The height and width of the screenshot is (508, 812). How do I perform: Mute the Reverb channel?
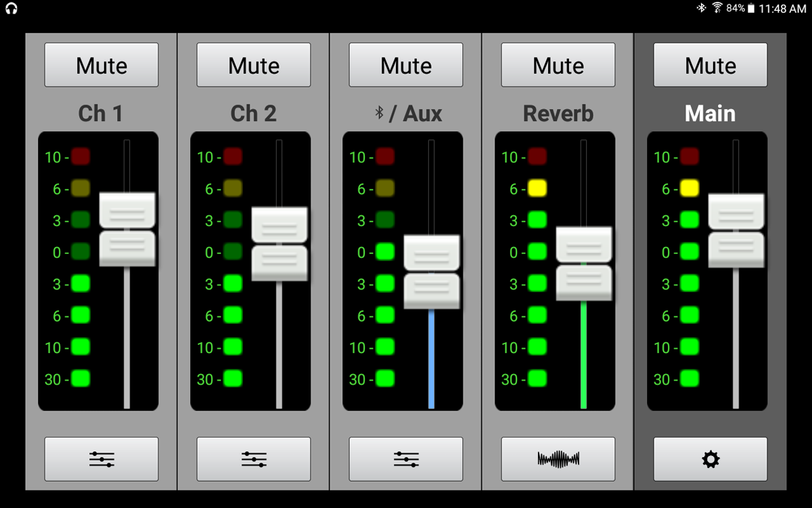point(558,65)
